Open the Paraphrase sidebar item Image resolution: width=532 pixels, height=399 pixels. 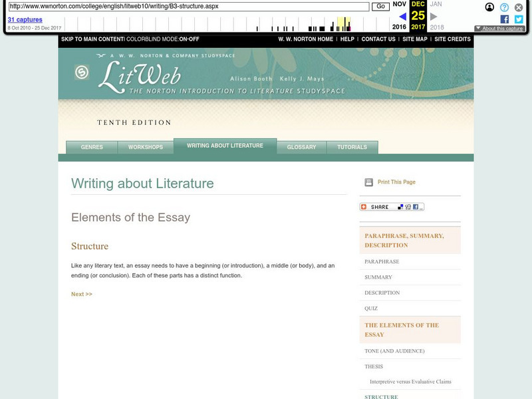[x=382, y=261]
